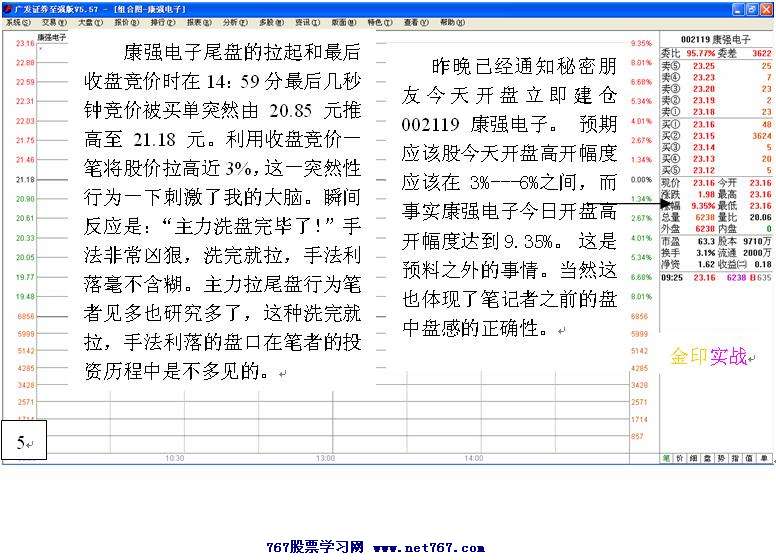Image resolution: width=776 pixels, height=560 pixels.
Task: Select the 单 tab at bottom right
Action: click(x=764, y=458)
